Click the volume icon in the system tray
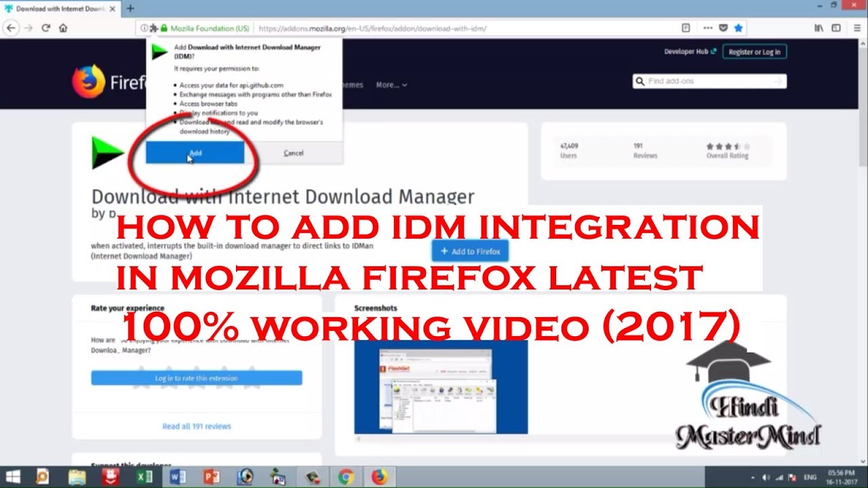 pyautogui.click(x=766, y=476)
